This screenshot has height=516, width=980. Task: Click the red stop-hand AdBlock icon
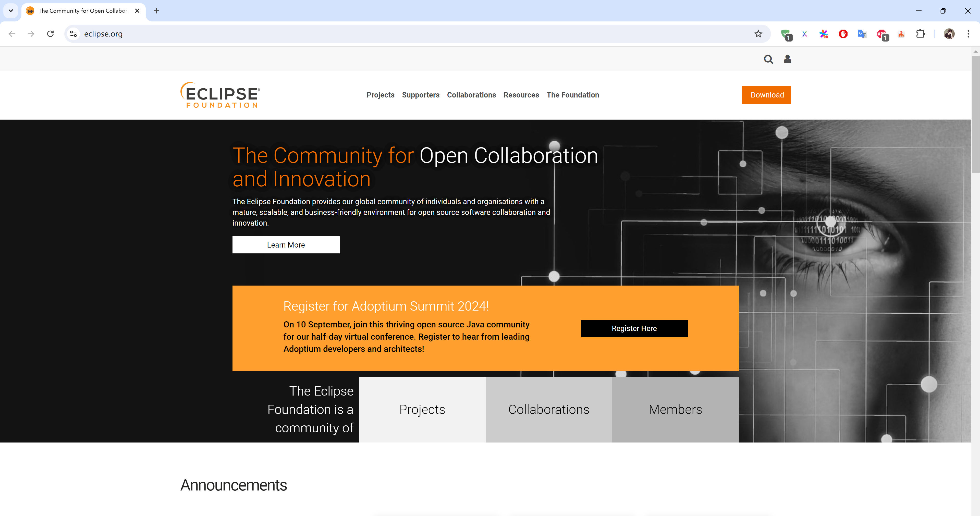pyautogui.click(x=843, y=34)
